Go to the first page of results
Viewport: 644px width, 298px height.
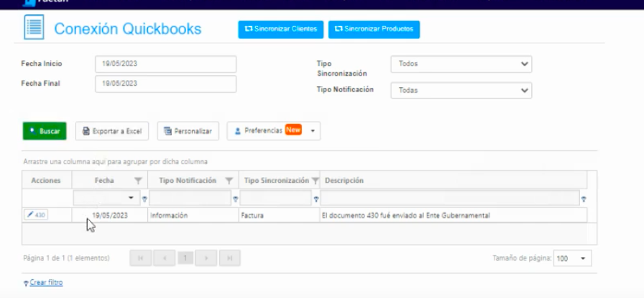[x=140, y=258]
